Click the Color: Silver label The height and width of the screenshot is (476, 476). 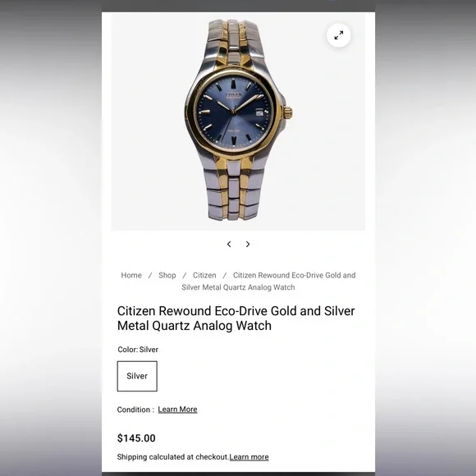point(138,350)
